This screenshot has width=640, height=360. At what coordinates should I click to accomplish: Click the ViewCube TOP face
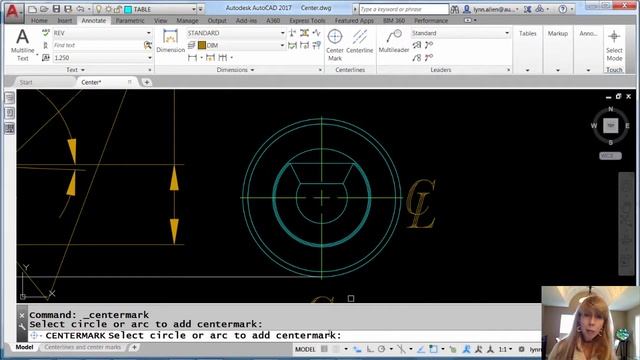pyautogui.click(x=611, y=125)
